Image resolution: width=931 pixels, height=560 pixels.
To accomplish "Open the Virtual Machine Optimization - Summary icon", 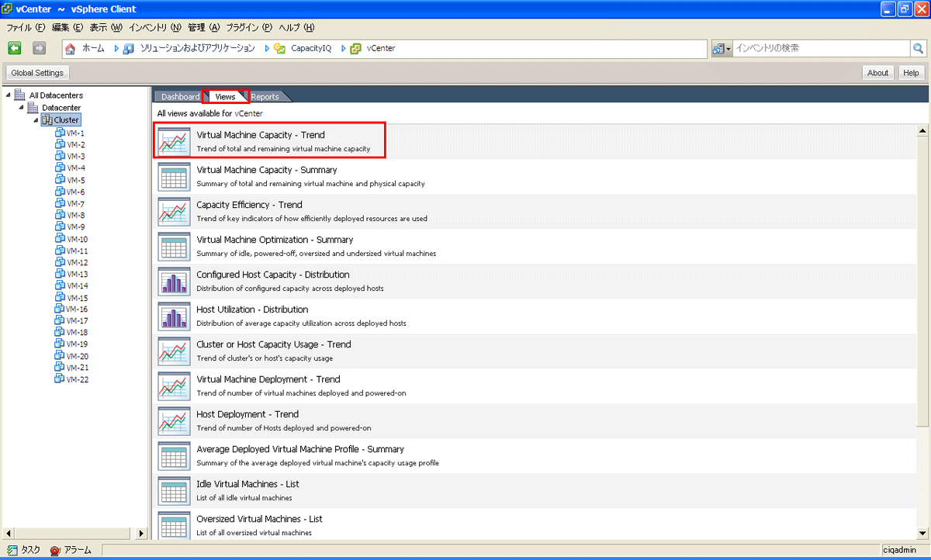I will pos(174,246).
